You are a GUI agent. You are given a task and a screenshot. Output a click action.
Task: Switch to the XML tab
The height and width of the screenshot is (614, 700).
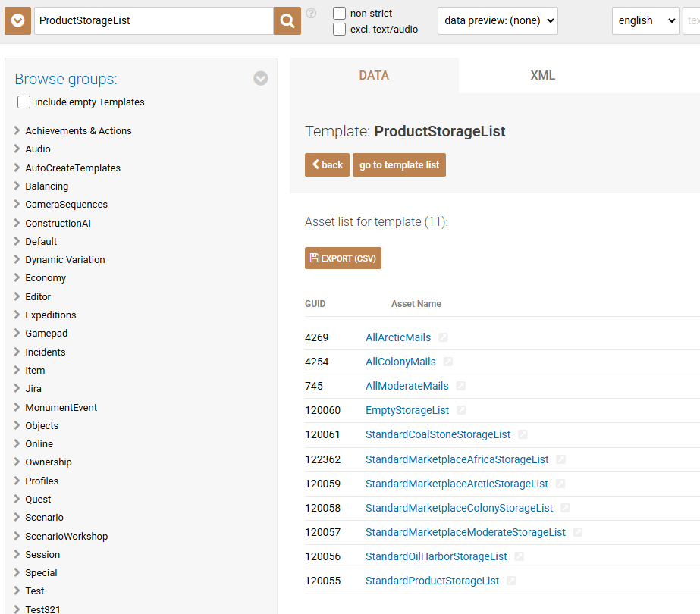click(x=542, y=75)
